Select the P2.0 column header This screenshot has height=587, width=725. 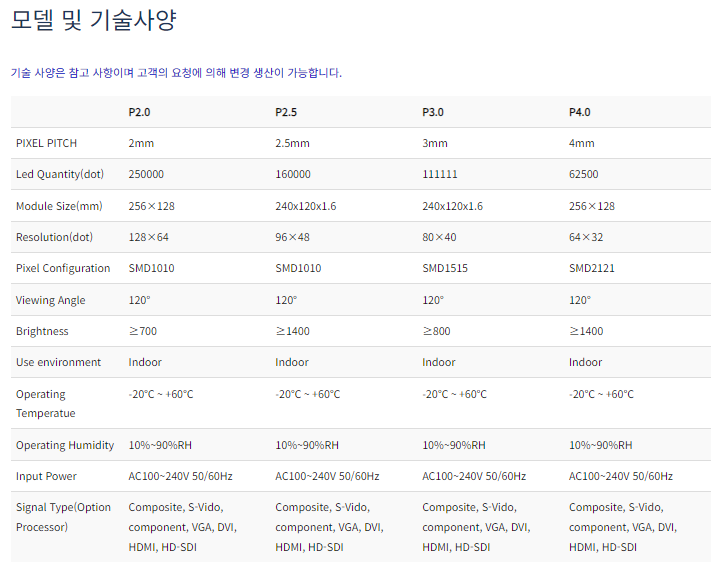[139, 112]
